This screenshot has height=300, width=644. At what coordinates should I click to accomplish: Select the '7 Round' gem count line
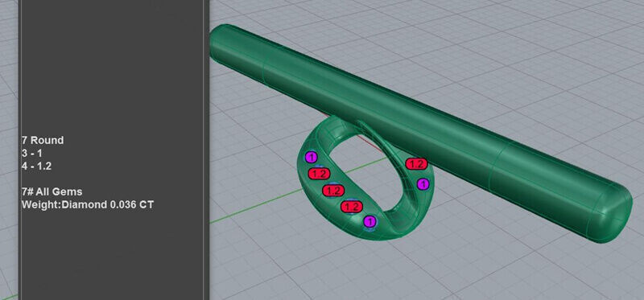pyautogui.click(x=43, y=141)
